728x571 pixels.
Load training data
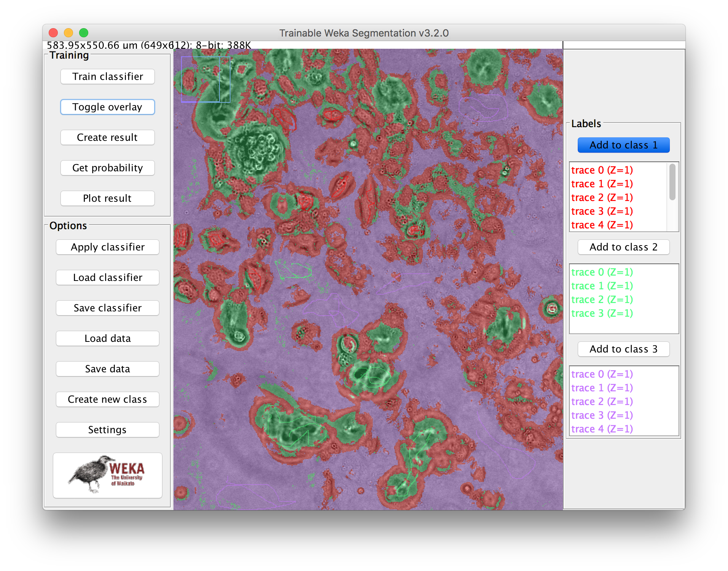(108, 338)
